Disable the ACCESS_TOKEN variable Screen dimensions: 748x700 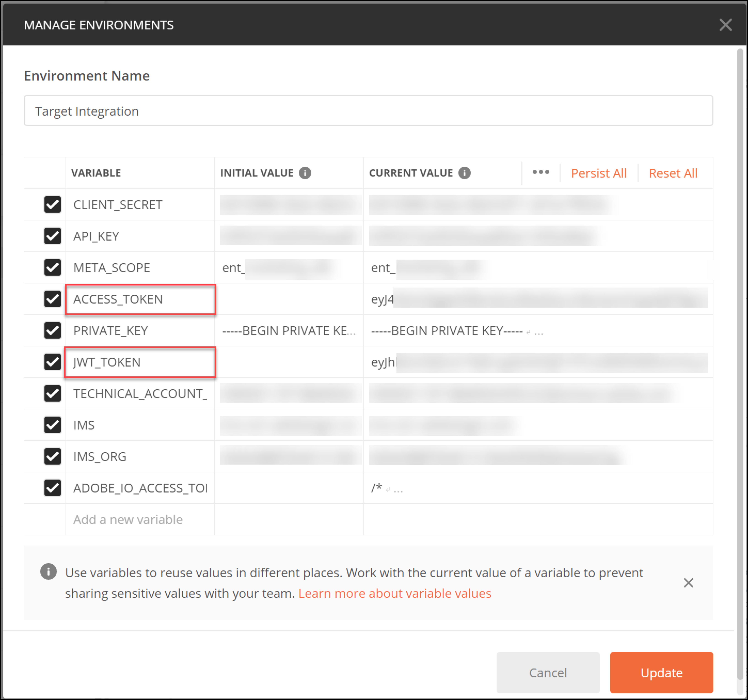[x=53, y=299]
